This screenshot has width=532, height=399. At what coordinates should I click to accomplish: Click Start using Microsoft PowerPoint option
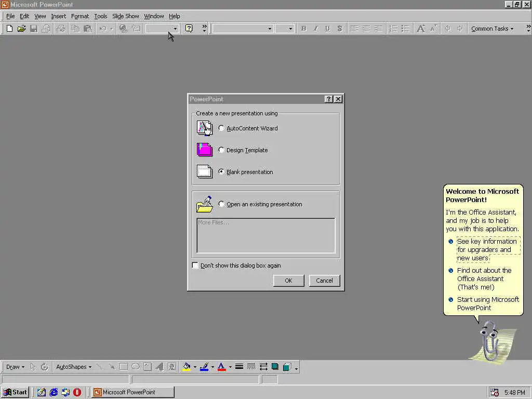488,303
